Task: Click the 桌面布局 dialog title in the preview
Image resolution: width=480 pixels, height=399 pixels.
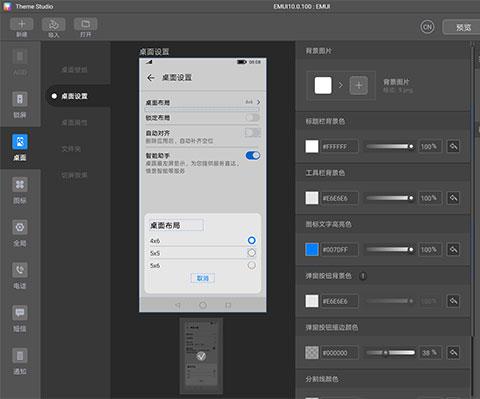Action: click(x=165, y=225)
